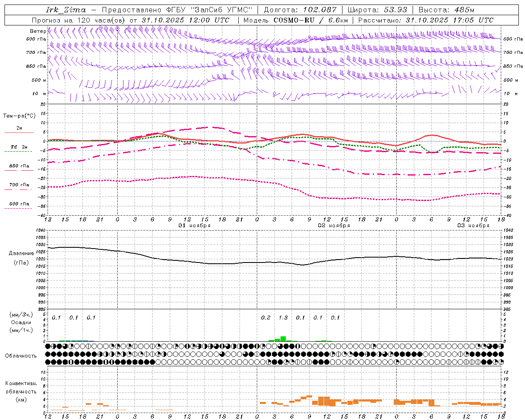Viewport: 525px width, 420px height.
Task: Select the model label "COSMO-RU / 6.6км"
Action: pyautogui.click(x=310, y=20)
